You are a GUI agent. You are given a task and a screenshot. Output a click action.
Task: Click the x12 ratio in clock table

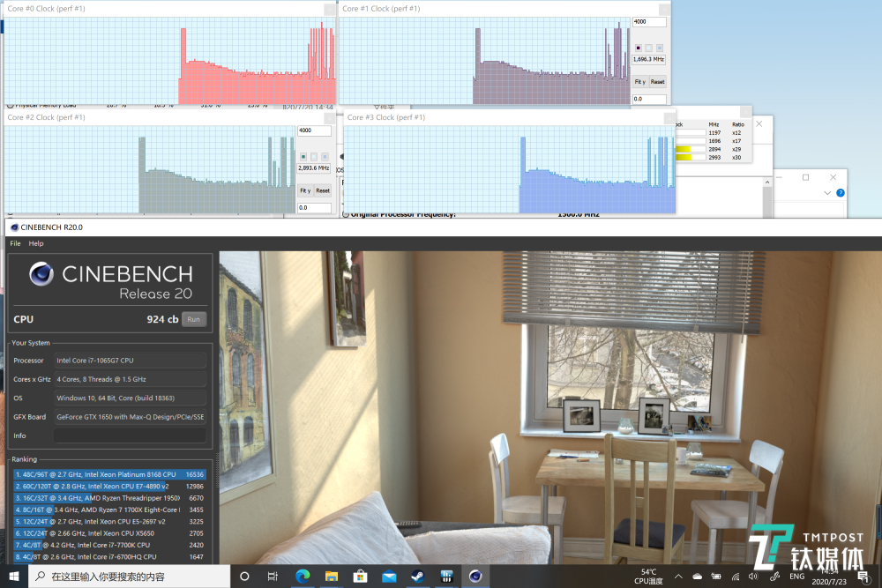736,132
